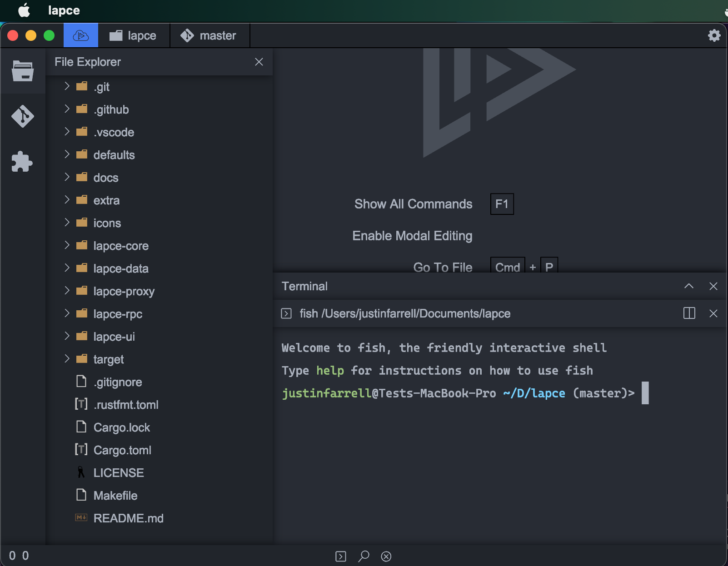
Task: Open the Source Control panel
Action: click(23, 117)
